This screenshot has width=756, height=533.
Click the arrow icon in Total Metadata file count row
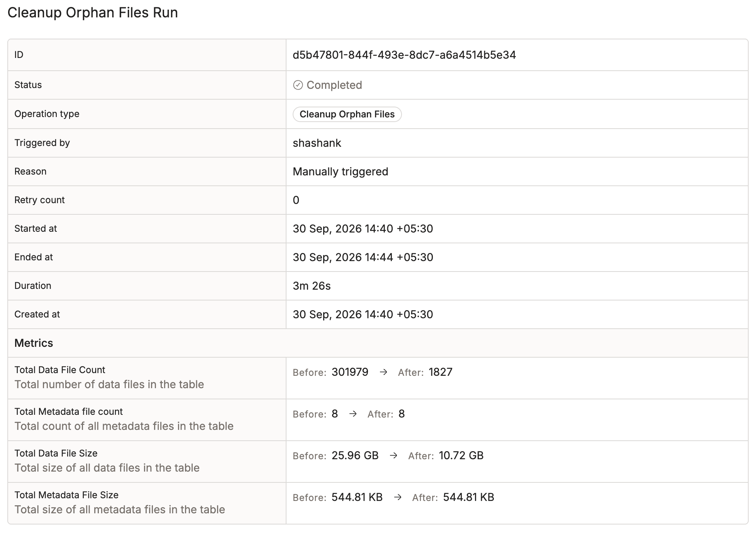(353, 414)
